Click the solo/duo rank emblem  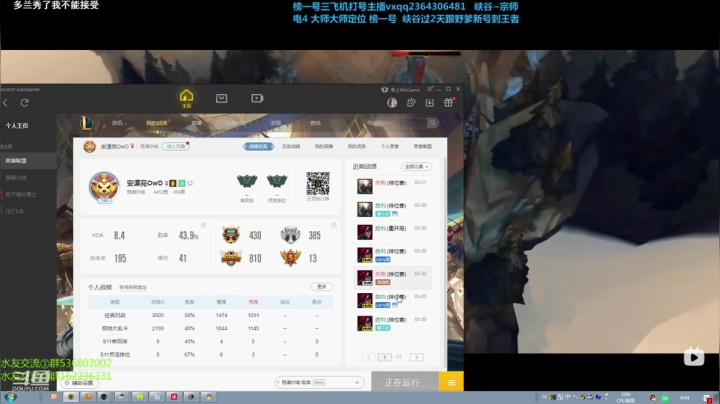tap(247, 182)
